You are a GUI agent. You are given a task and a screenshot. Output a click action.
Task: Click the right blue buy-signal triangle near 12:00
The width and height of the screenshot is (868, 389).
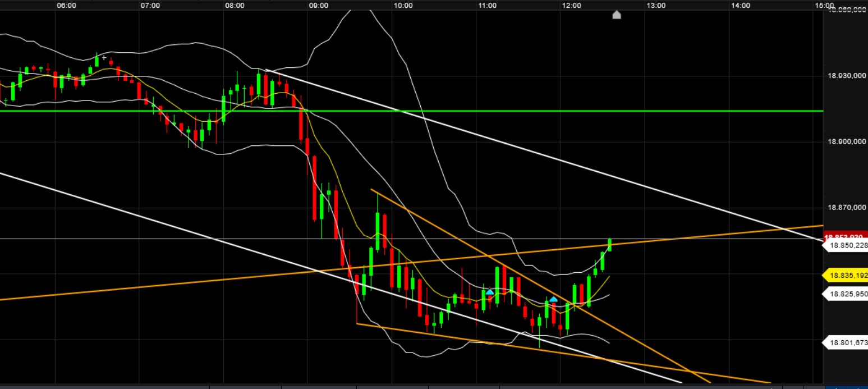[553, 299]
